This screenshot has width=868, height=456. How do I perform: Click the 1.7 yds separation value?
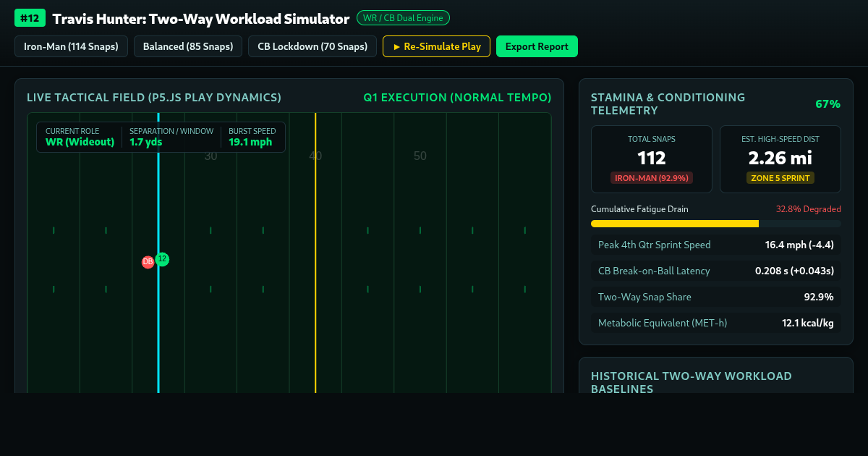pyautogui.click(x=145, y=142)
